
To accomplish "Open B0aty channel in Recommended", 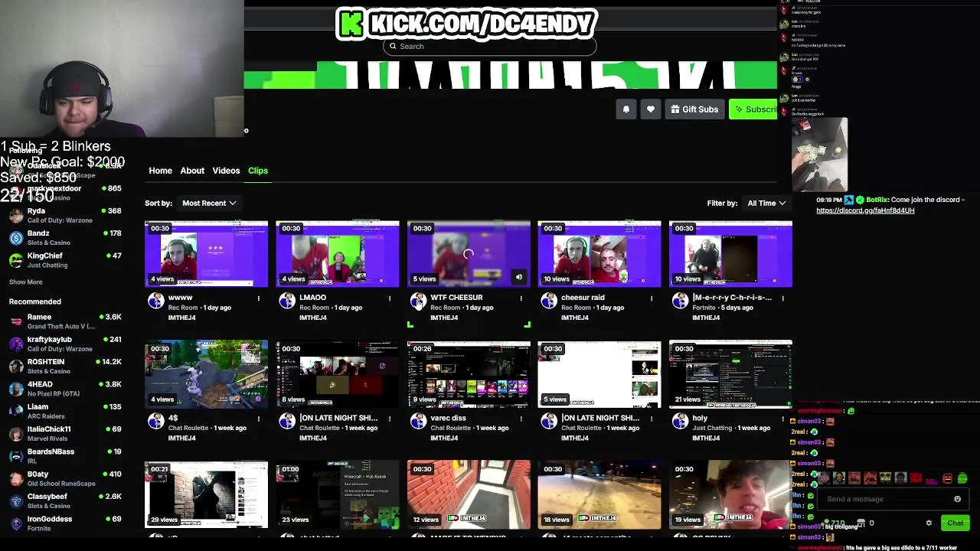I will coord(65,478).
